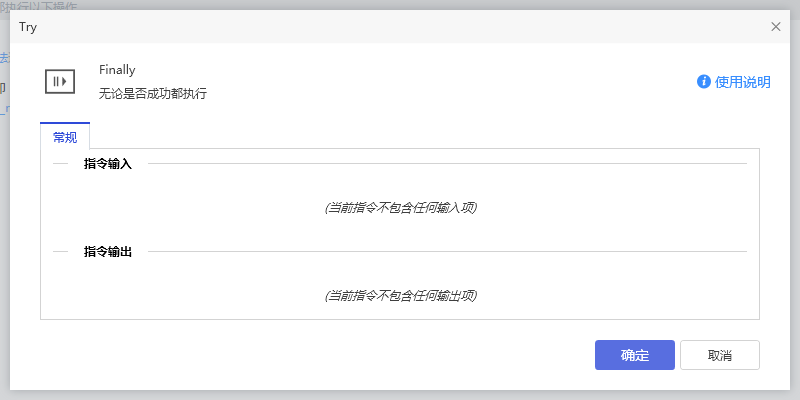Confirm with the 确定 button
This screenshot has width=800, height=400.
pyautogui.click(x=634, y=355)
